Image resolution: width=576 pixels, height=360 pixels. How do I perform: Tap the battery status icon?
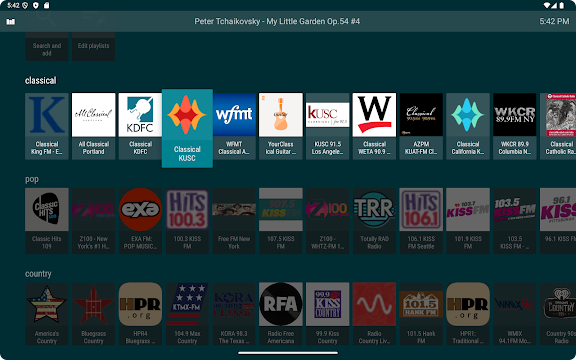point(562,5)
